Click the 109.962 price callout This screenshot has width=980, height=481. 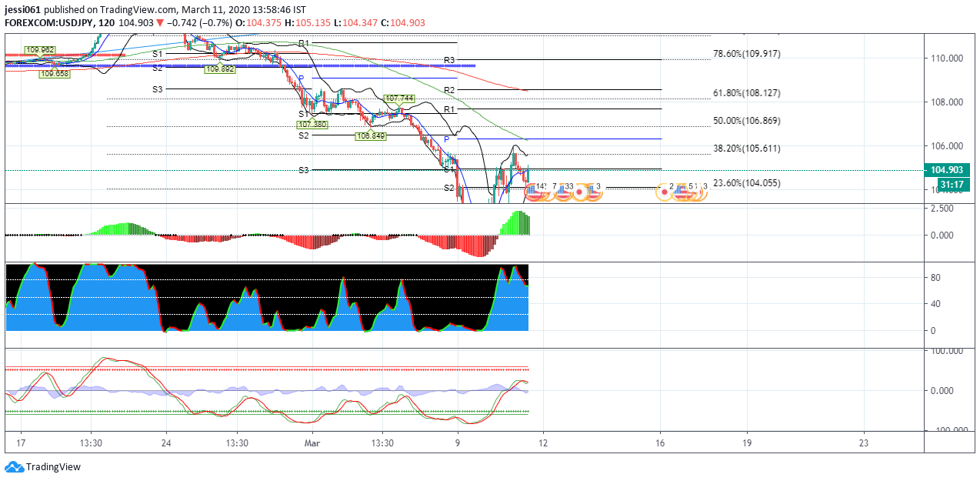(39, 50)
